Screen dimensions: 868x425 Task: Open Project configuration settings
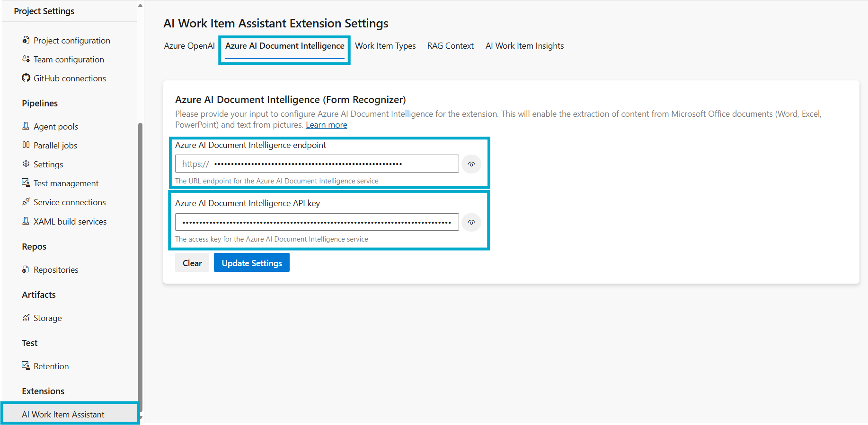(x=72, y=40)
